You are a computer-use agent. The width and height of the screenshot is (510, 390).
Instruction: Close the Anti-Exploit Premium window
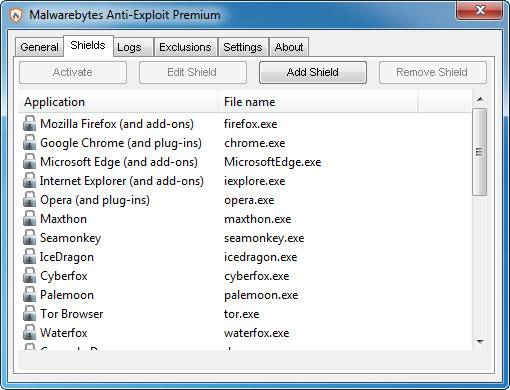[479, 10]
